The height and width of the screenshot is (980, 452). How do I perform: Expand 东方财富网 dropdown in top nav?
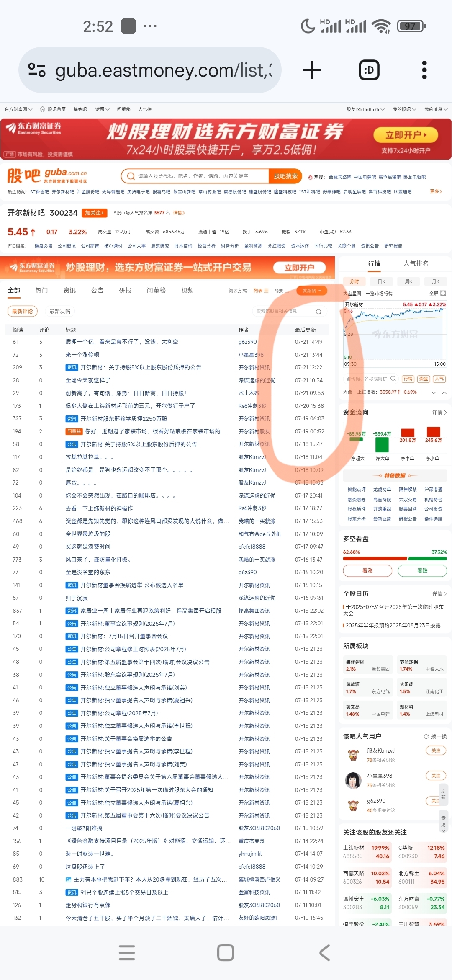[x=18, y=109]
